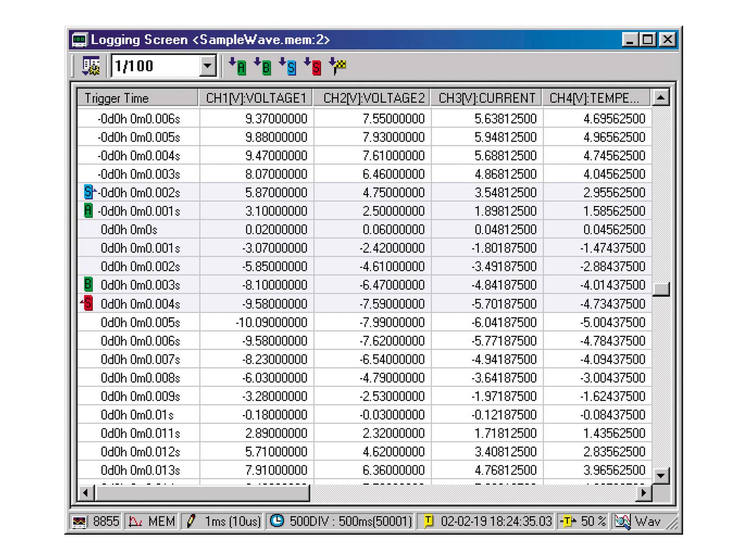The width and height of the screenshot is (747, 560).
Task: Click the yellow trigger time icon
Action: click(429, 521)
